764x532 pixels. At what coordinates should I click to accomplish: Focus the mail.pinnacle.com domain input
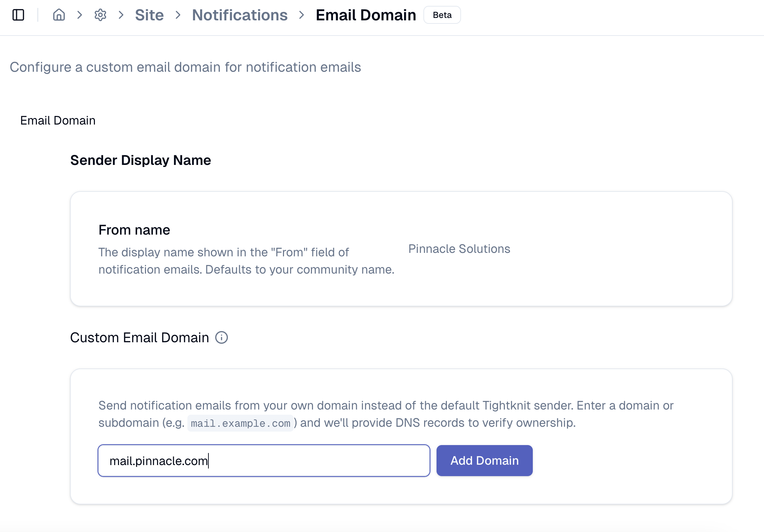(264, 461)
